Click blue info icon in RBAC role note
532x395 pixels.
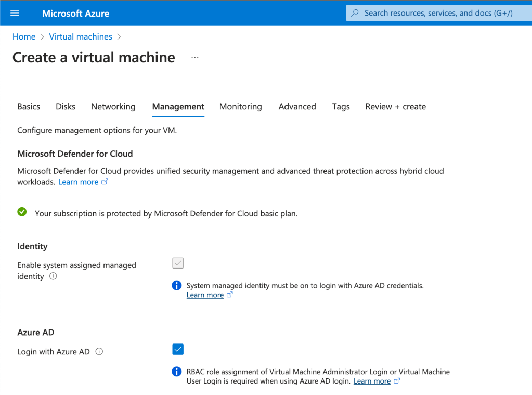coord(176,372)
